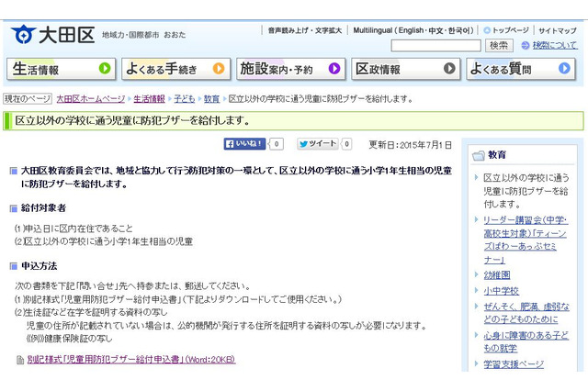
Task: Click the 子ども breadcrumb link
Action: 184,99
